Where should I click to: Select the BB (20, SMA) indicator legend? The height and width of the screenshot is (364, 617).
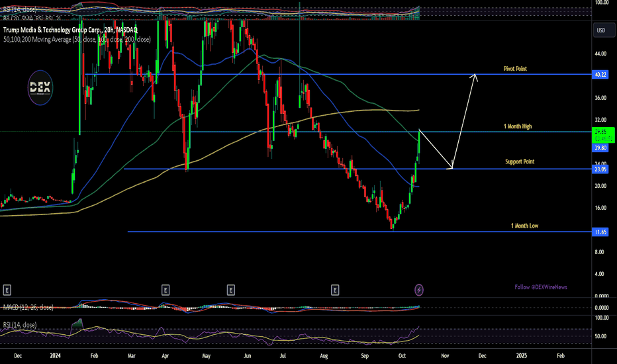[32, 18]
